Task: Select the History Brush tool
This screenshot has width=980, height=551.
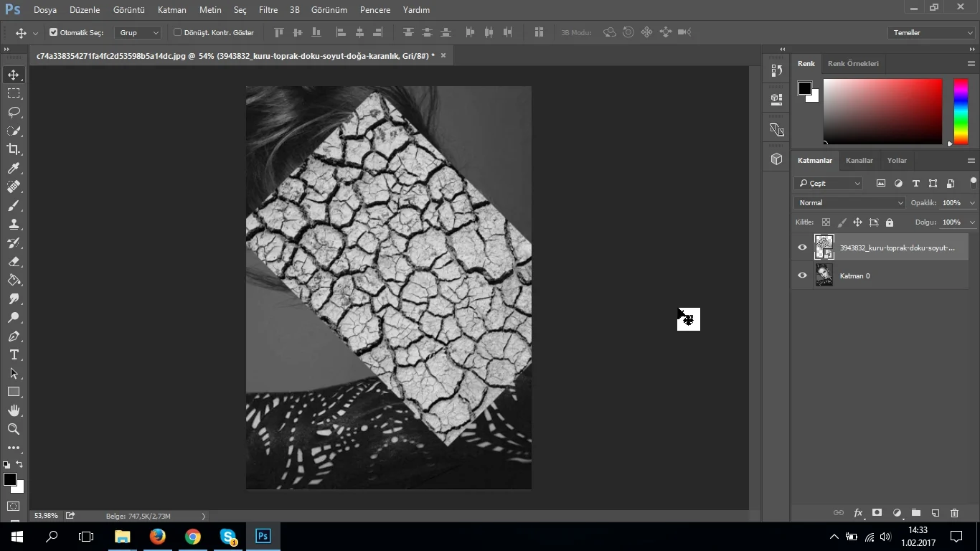Action: pyautogui.click(x=14, y=242)
